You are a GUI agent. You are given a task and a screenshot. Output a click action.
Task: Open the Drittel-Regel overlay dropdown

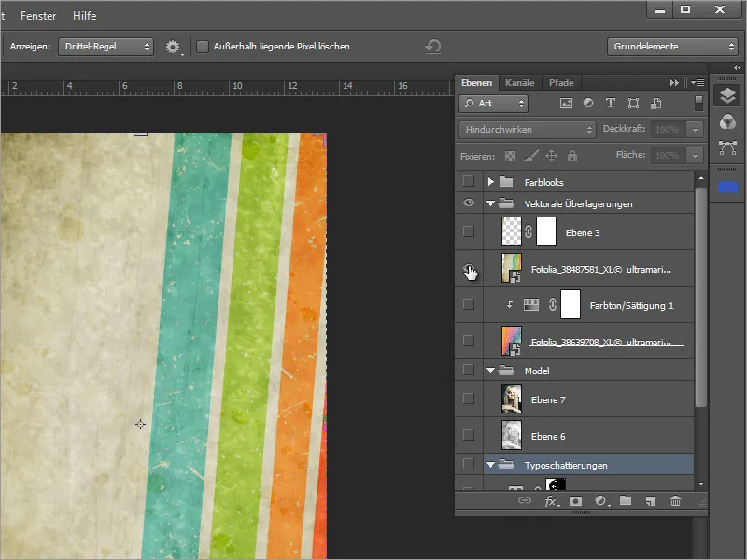click(106, 47)
